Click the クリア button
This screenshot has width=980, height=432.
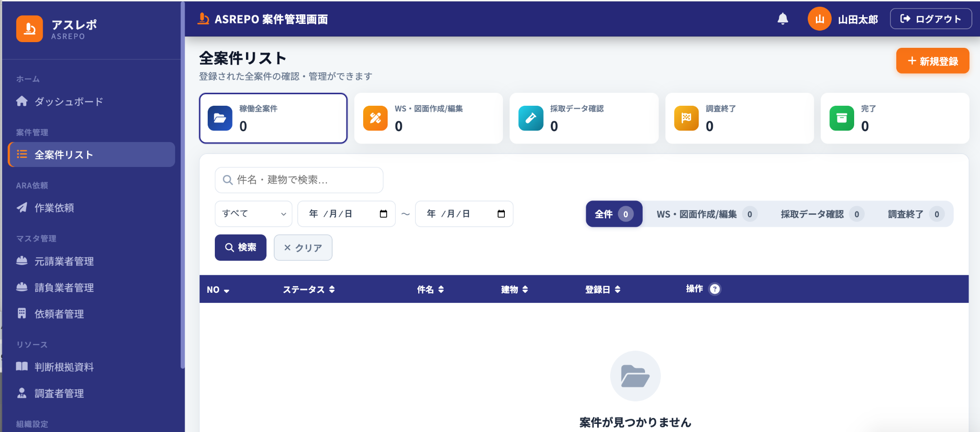pyautogui.click(x=303, y=247)
